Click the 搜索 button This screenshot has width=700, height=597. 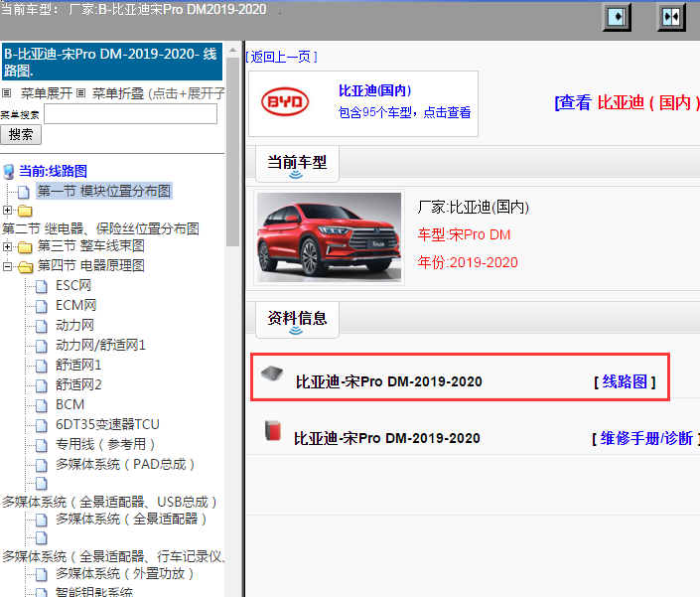(21, 135)
